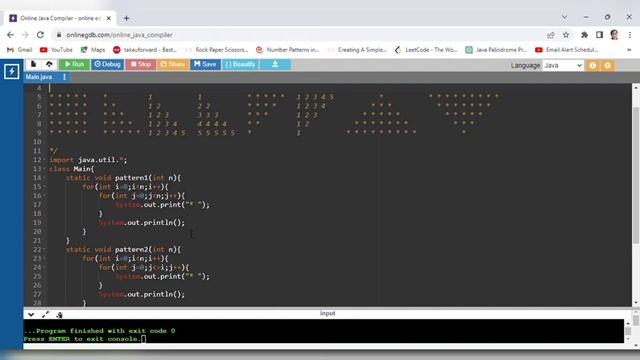Click the orange info icon

click(x=592, y=65)
